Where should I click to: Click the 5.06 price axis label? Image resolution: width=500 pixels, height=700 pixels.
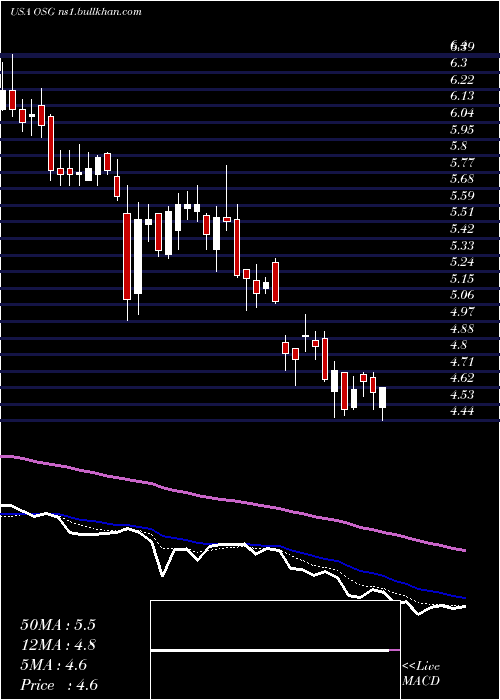click(462, 295)
